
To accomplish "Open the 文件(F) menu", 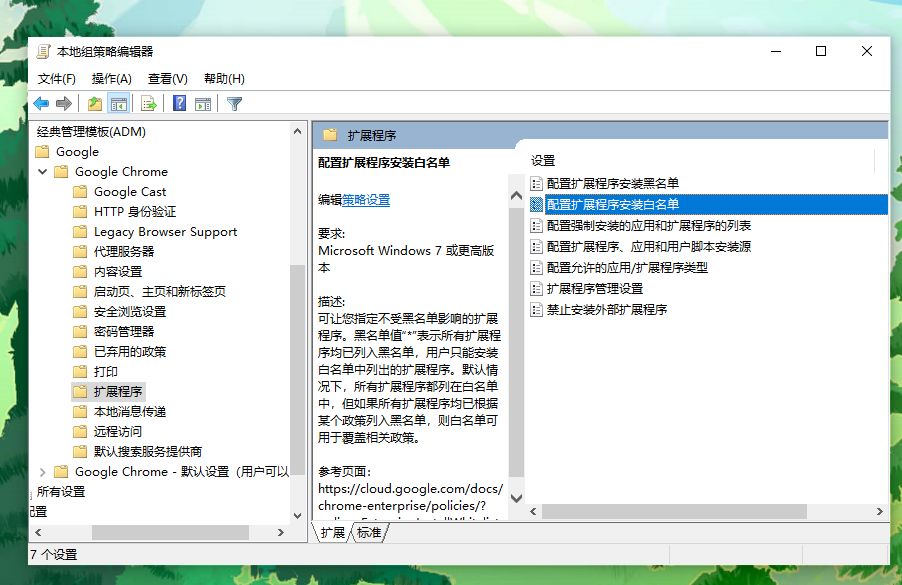I will pyautogui.click(x=56, y=79).
